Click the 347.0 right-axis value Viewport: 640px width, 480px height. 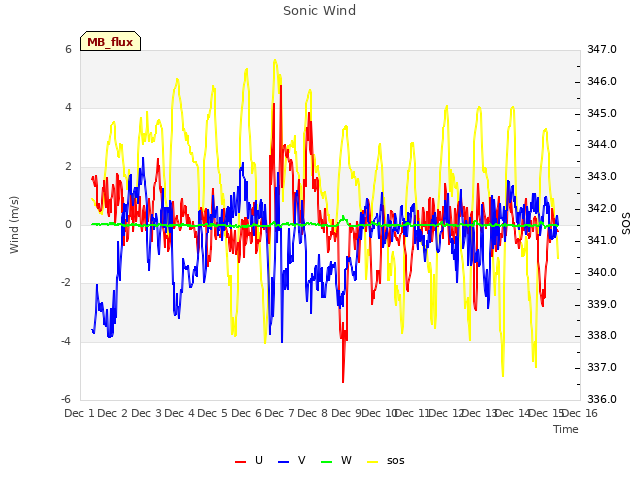pyautogui.click(x=602, y=49)
